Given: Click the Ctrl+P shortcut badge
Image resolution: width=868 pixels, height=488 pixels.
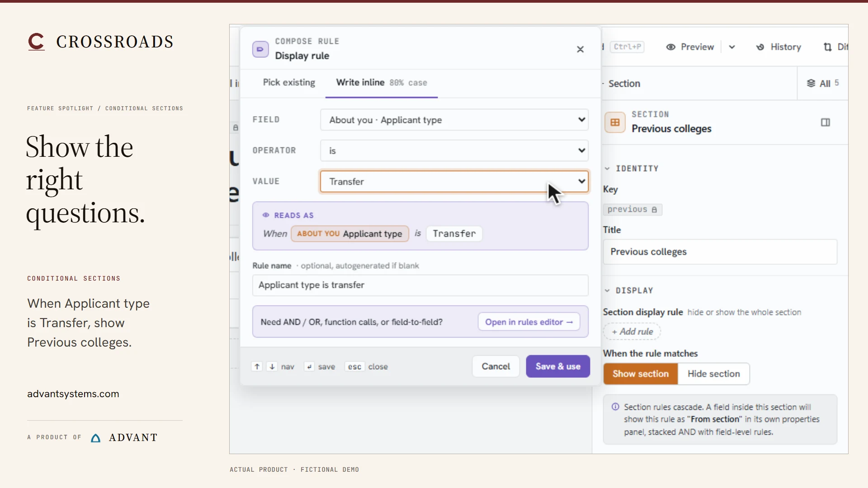Looking at the screenshot, I should click(627, 47).
